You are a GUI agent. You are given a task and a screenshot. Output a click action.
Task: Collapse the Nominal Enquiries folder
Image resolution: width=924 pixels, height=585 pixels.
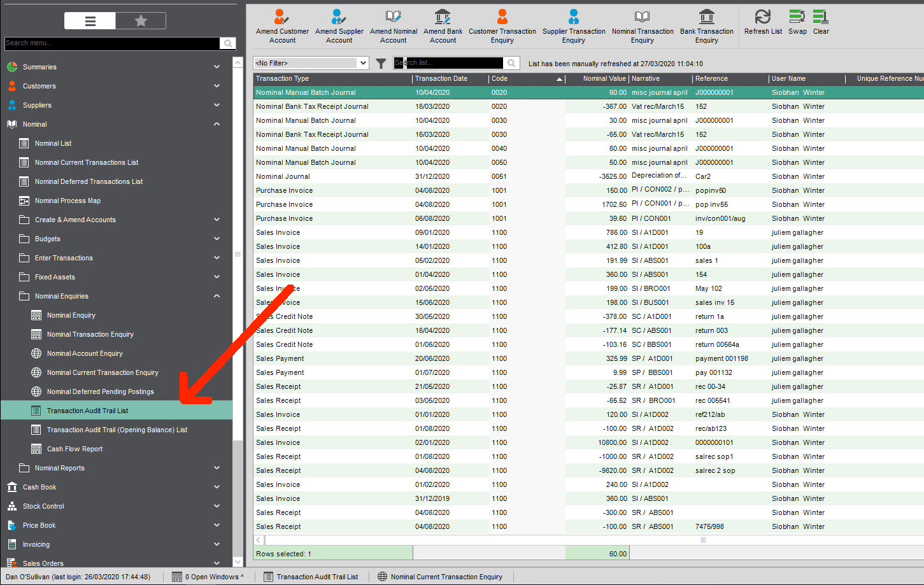[217, 296]
